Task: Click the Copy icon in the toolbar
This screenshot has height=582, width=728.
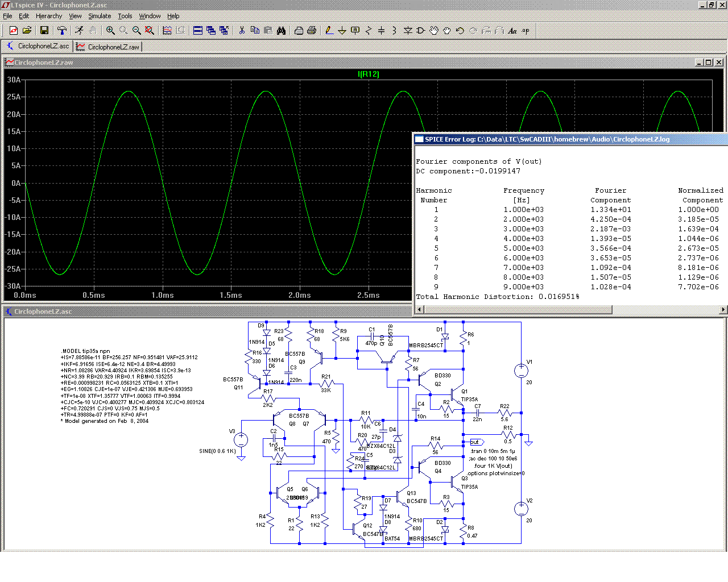Action: 255,31
